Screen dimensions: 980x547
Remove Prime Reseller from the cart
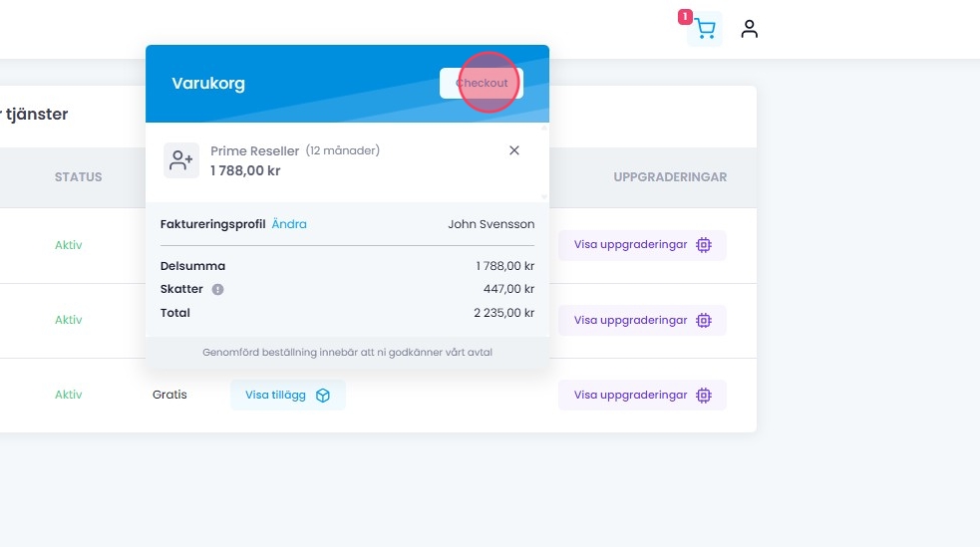(x=514, y=150)
